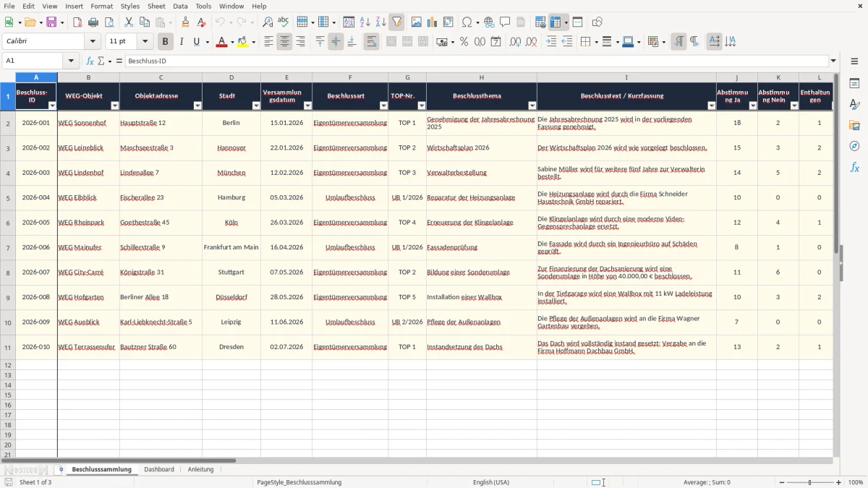Activate Clone Formatting paintbrush
This screenshot has height=488, width=868.
coord(186,22)
